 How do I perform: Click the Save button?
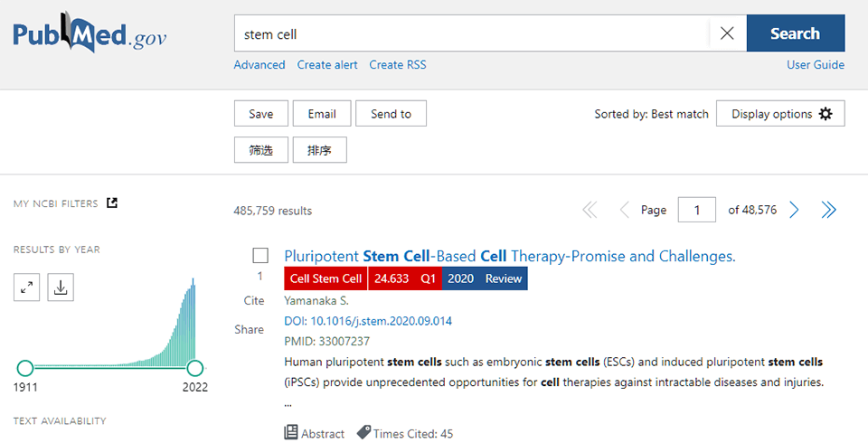point(260,114)
